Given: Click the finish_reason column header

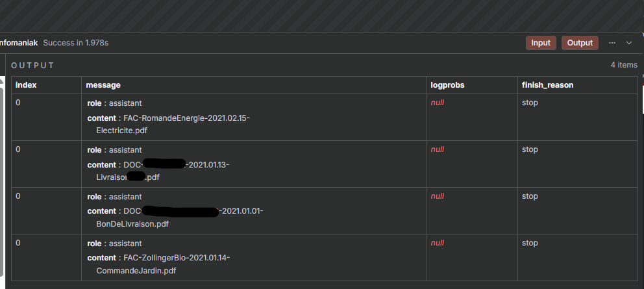Looking at the screenshot, I should pyautogui.click(x=547, y=85).
